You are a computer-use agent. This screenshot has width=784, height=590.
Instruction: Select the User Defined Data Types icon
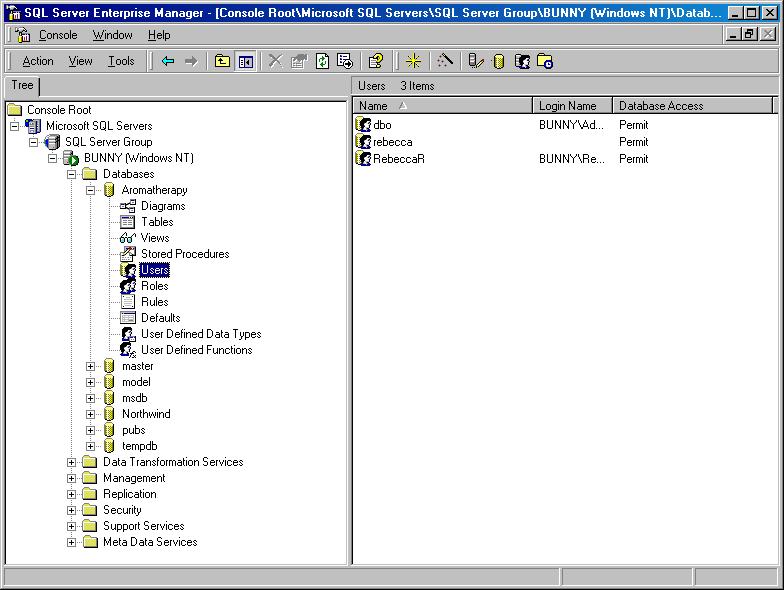coord(128,334)
